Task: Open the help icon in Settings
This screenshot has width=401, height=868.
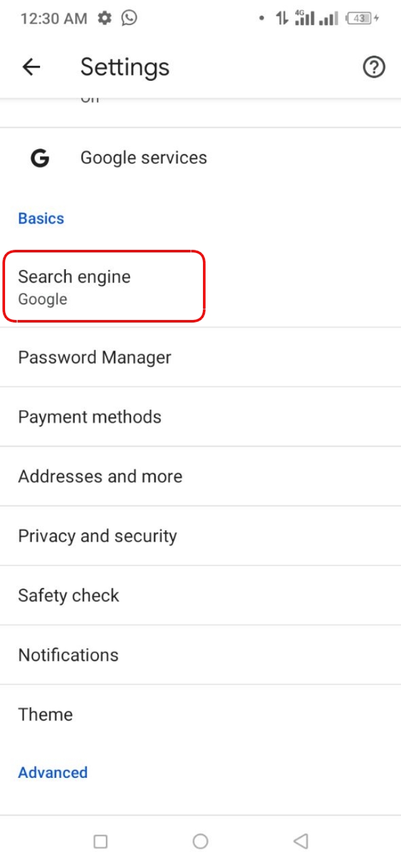Action: click(374, 68)
